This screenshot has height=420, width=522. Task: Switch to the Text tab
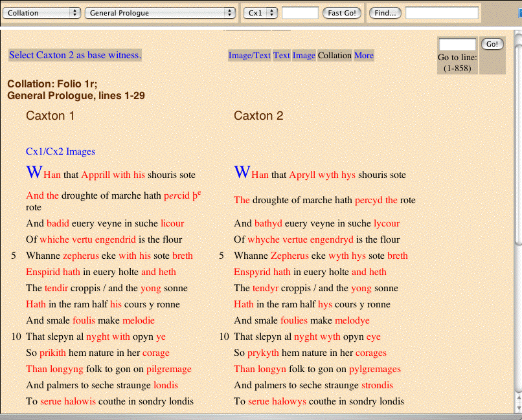pos(282,55)
